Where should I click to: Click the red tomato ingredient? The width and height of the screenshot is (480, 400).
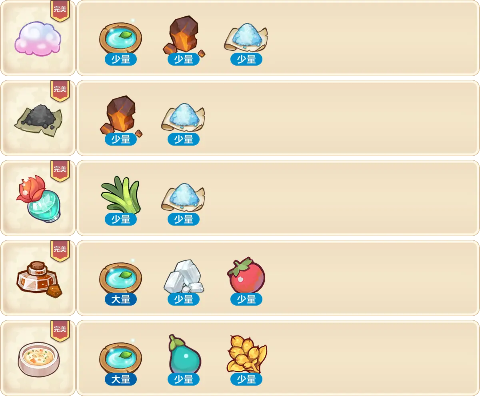pos(246,275)
